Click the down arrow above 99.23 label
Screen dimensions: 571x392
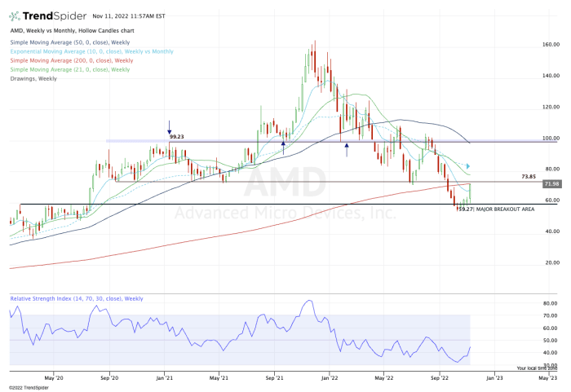pos(169,126)
